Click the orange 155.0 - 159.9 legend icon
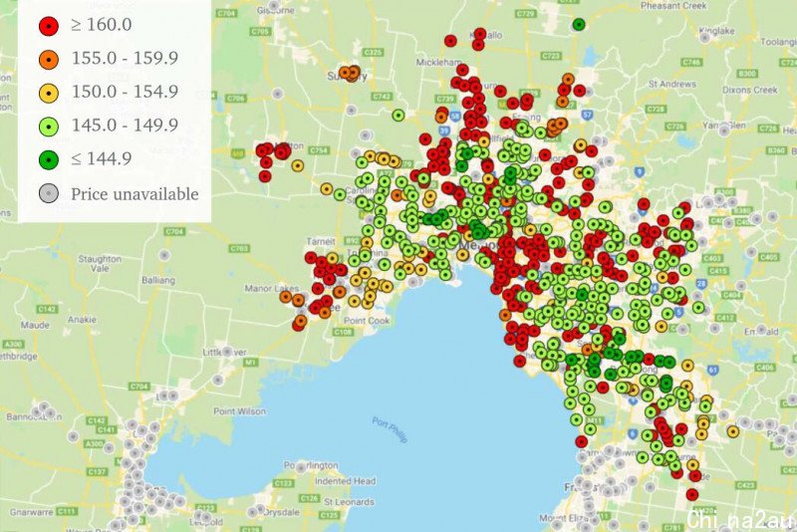This screenshot has width=797, height=532. [49, 60]
